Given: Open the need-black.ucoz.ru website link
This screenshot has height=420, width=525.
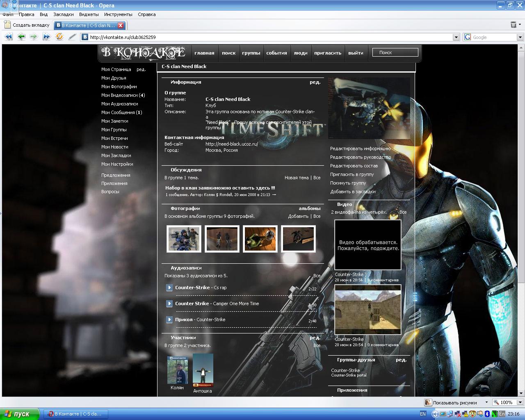Looking at the screenshot, I should [x=232, y=144].
